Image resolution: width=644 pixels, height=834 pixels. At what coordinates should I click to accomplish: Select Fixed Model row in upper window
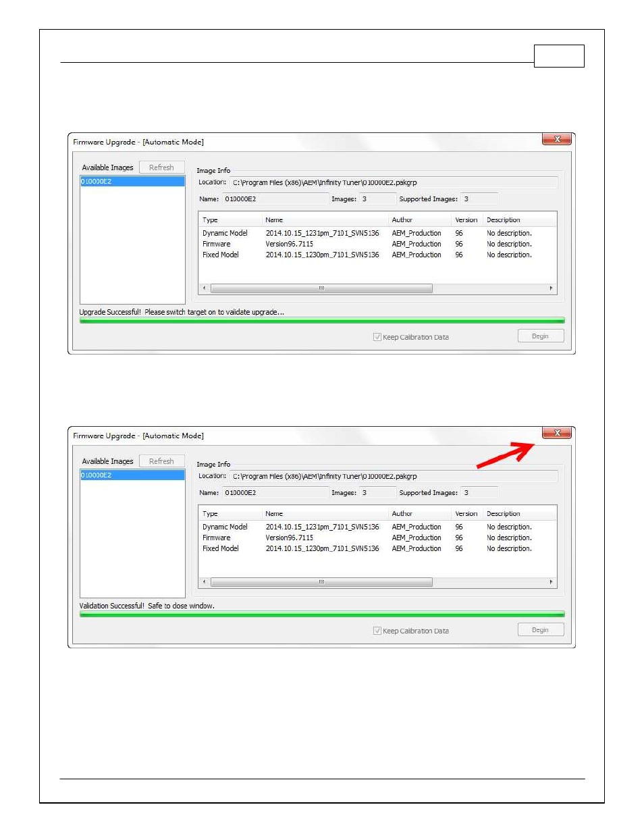[377, 255]
